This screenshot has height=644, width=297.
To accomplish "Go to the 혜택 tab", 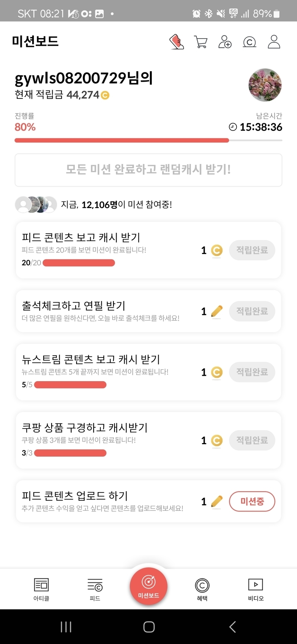I will pos(202,589).
